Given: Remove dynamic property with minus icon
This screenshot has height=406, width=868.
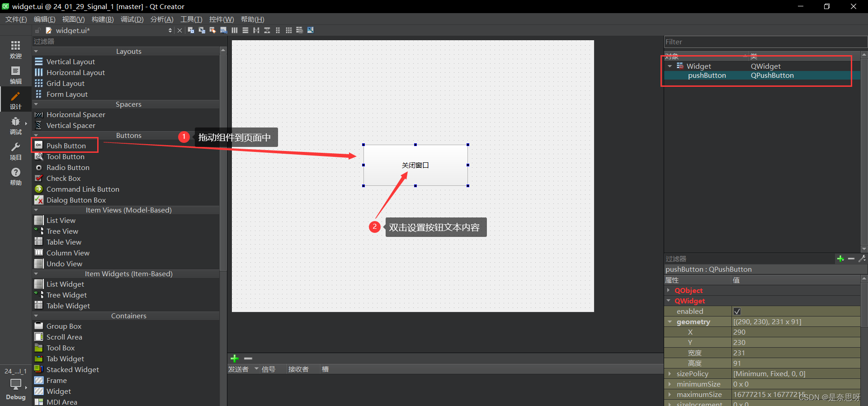Looking at the screenshot, I should point(851,259).
